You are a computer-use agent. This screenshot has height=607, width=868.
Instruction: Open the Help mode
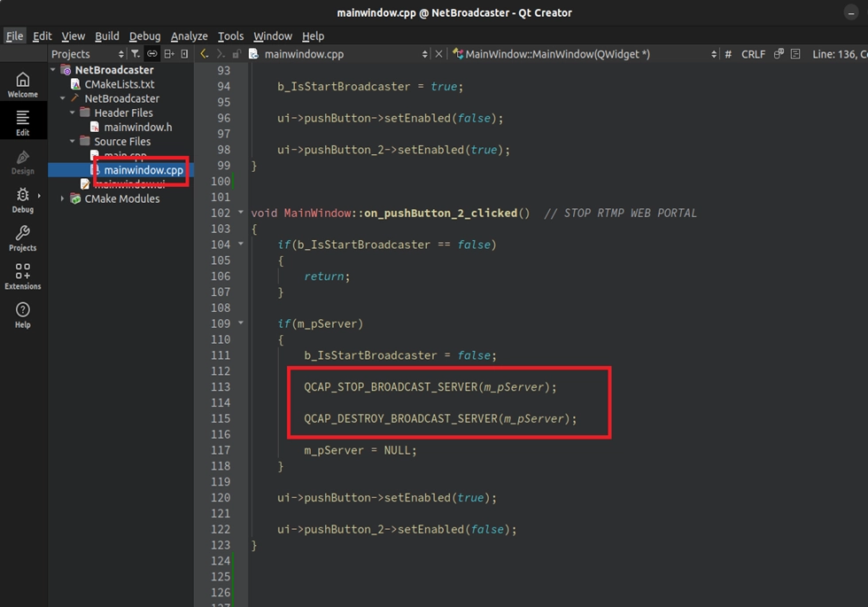tap(23, 315)
